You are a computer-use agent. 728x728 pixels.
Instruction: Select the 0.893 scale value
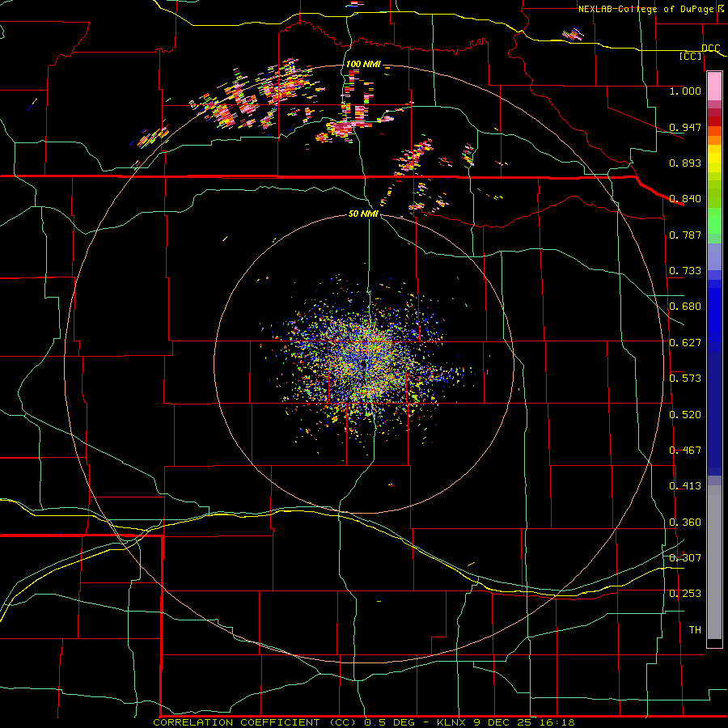(685, 163)
